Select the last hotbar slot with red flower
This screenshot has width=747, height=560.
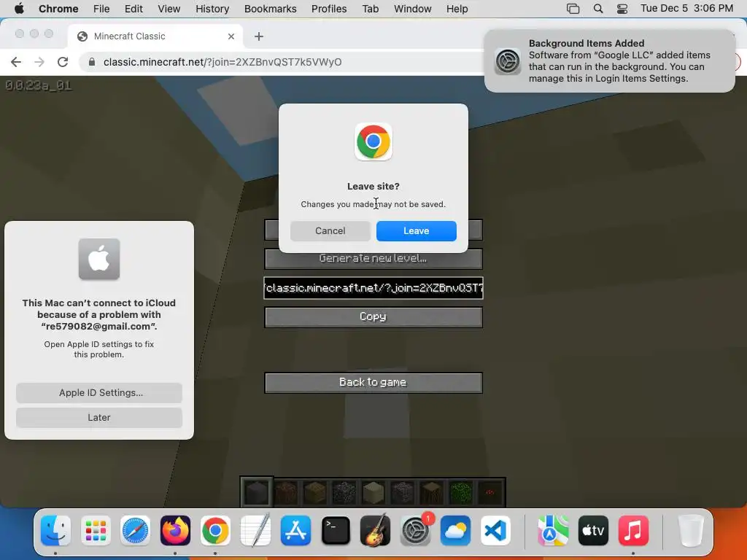[x=489, y=492]
